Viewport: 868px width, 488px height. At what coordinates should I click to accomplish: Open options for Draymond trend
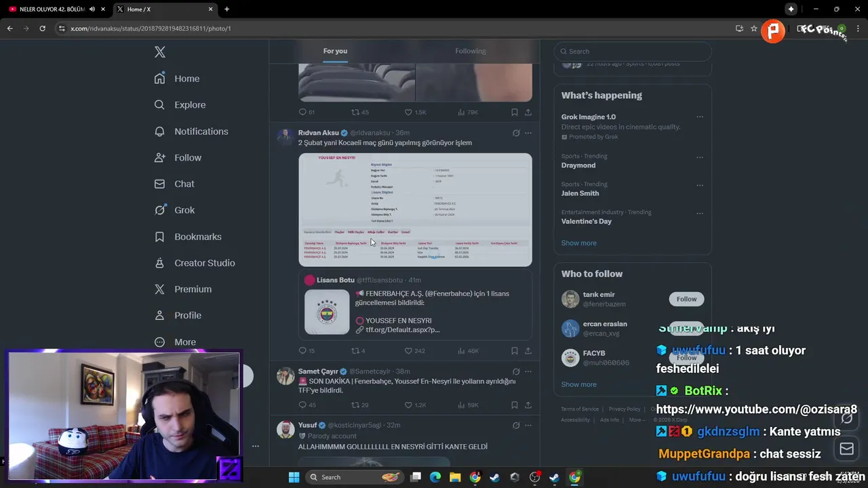(700, 157)
